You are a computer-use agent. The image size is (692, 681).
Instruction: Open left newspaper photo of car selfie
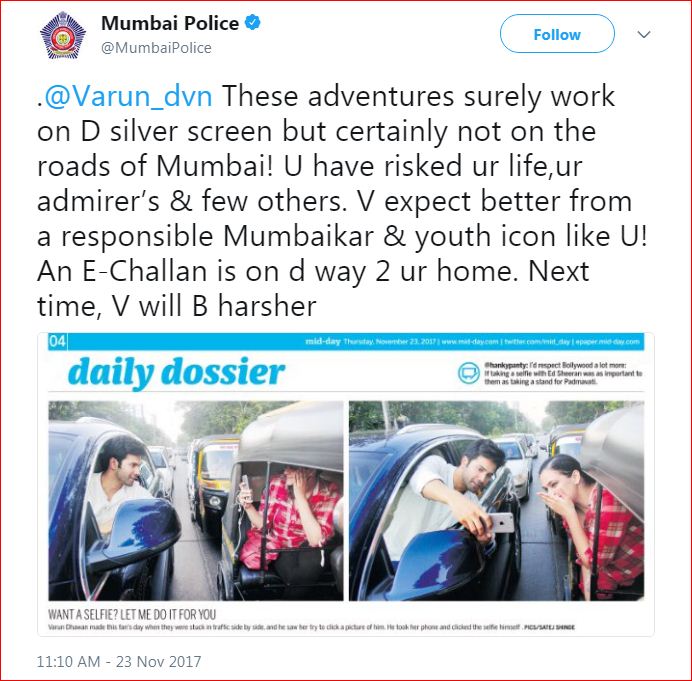[196, 500]
